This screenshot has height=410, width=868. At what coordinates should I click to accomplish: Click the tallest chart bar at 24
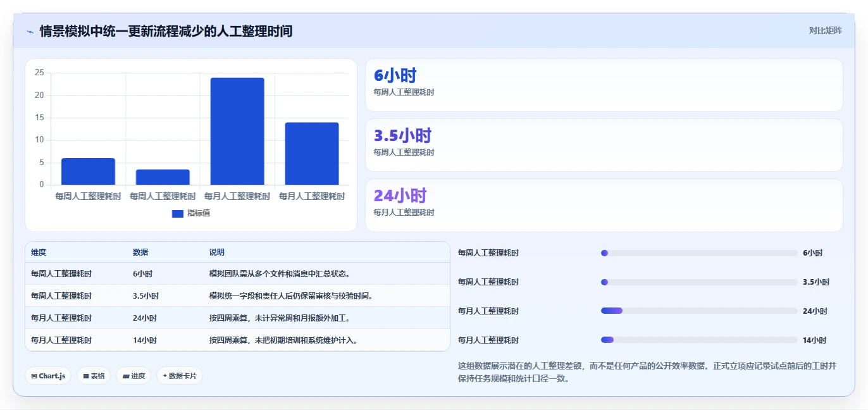click(x=237, y=131)
